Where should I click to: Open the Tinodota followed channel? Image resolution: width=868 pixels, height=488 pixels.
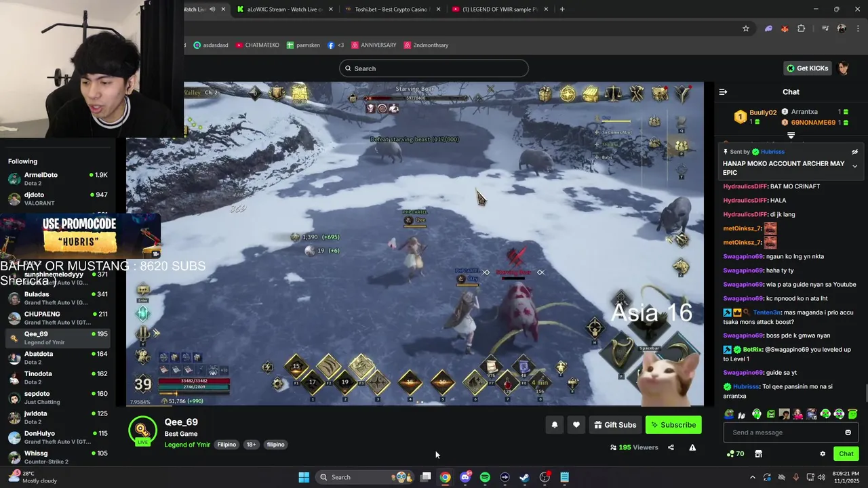click(x=58, y=378)
